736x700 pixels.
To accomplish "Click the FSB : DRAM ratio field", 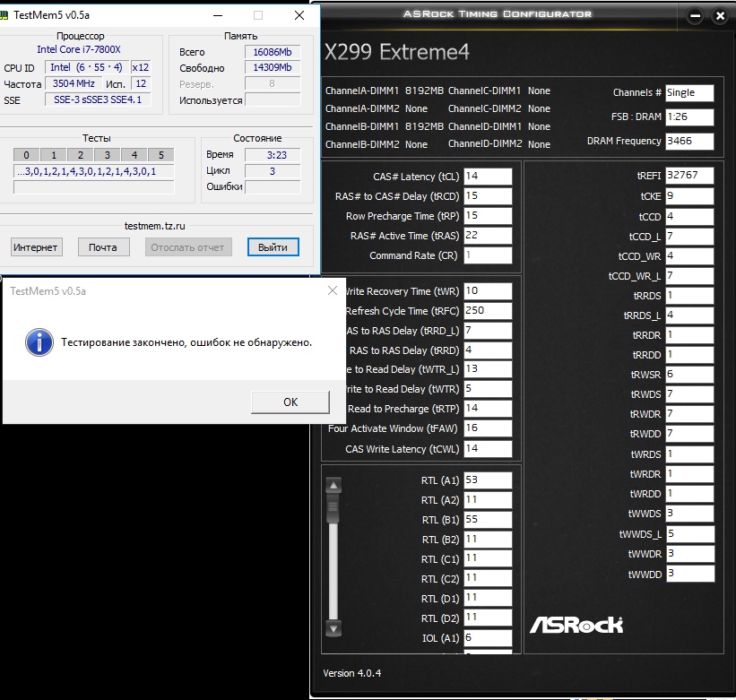I will click(x=689, y=117).
